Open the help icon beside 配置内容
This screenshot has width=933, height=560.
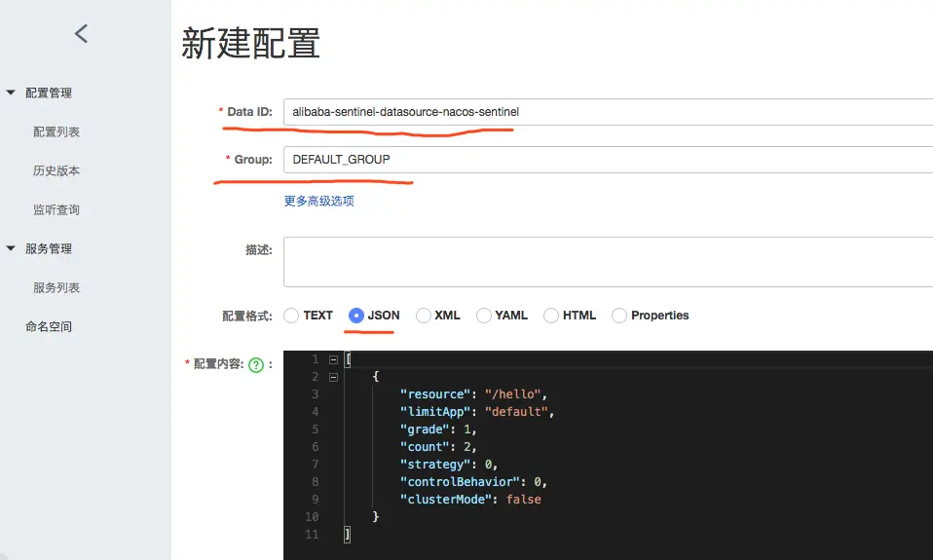pyautogui.click(x=256, y=365)
